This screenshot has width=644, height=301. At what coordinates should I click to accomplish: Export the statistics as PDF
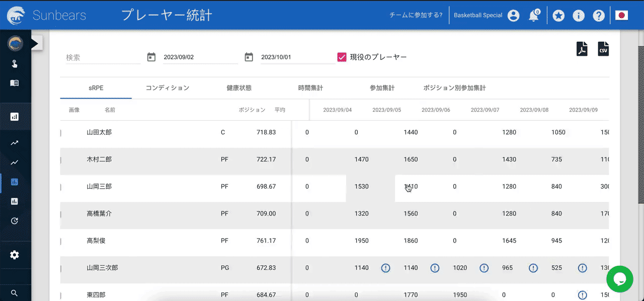tap(582, 48)
